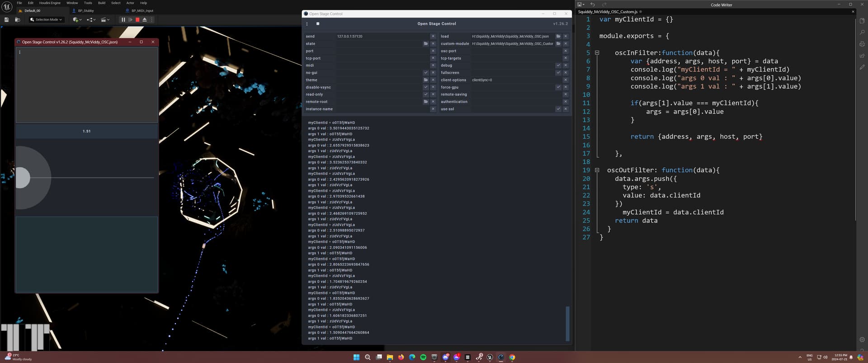Browse for a state file
This screenshot has width=868, height=363.
[x=426, y=43]
